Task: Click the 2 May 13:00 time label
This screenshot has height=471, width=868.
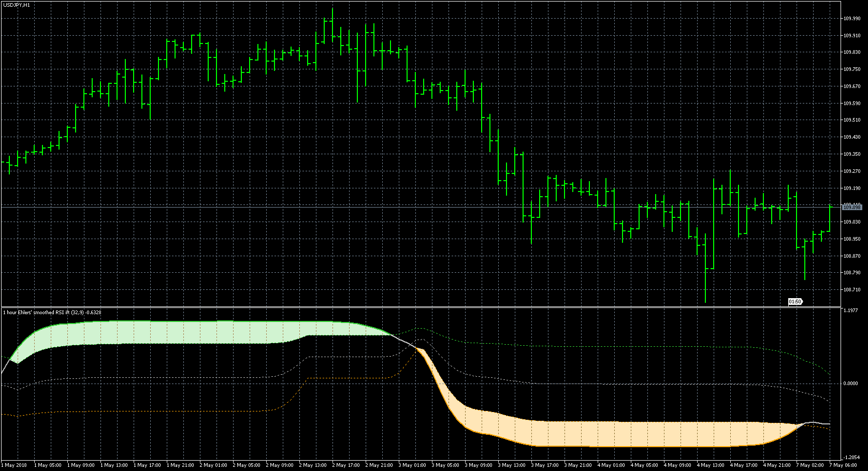Action: (x=313, y=465)
